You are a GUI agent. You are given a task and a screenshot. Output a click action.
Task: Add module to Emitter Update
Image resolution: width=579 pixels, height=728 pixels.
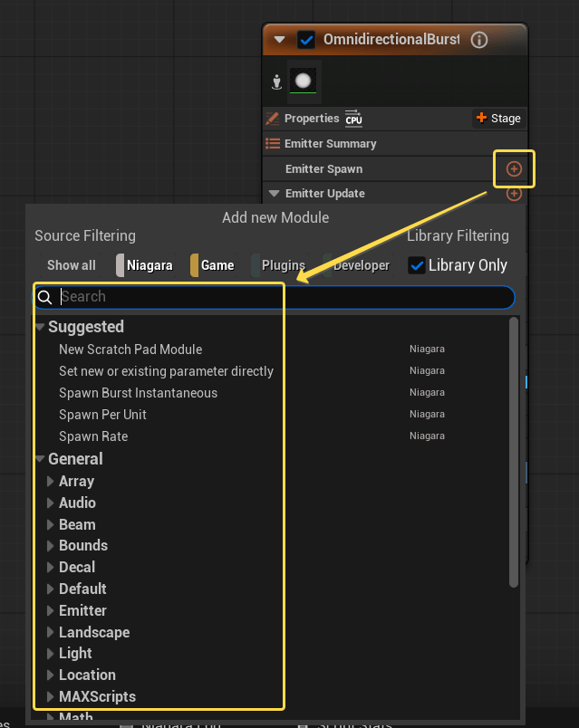tap(514, 194)
